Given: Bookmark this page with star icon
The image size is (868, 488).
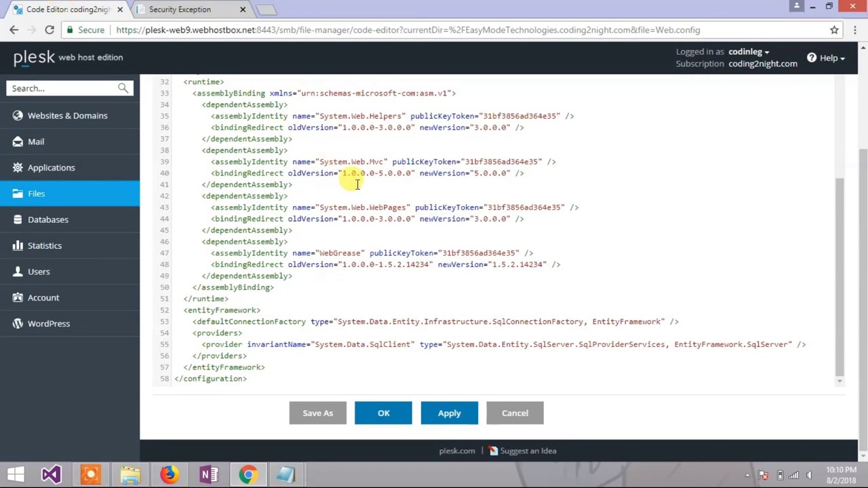Looking at the screenshot, I should click(x=834, y=30).
